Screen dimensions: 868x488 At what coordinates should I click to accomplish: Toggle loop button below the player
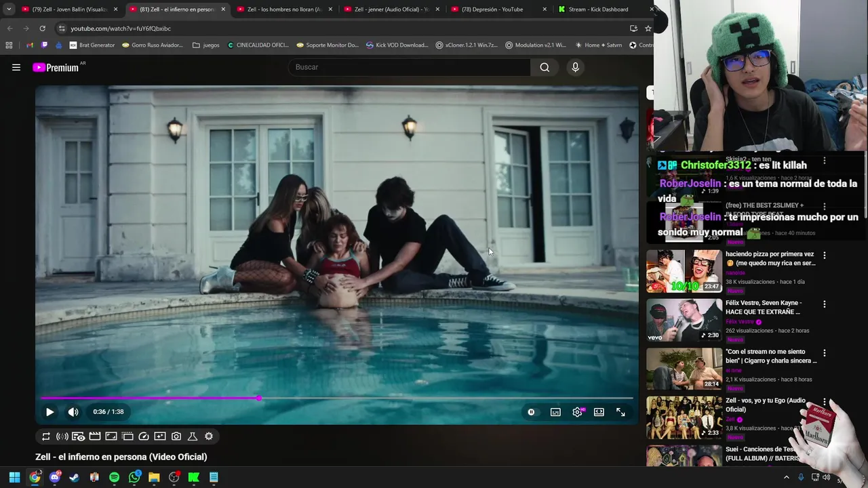pyautogui.click(x=46, y=436)
